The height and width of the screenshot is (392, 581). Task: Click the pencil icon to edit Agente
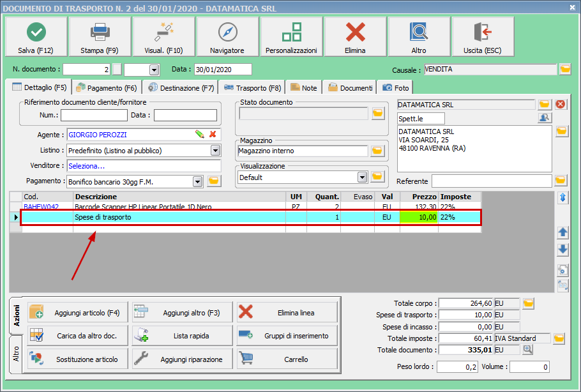pos(200,134)
